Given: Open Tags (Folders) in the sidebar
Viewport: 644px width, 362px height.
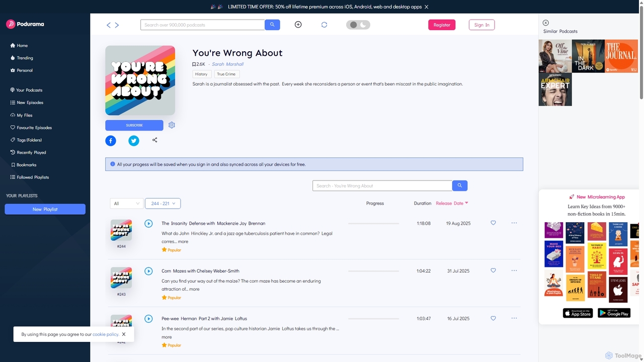Looking at the screenshot, I should tap(26, 140).
